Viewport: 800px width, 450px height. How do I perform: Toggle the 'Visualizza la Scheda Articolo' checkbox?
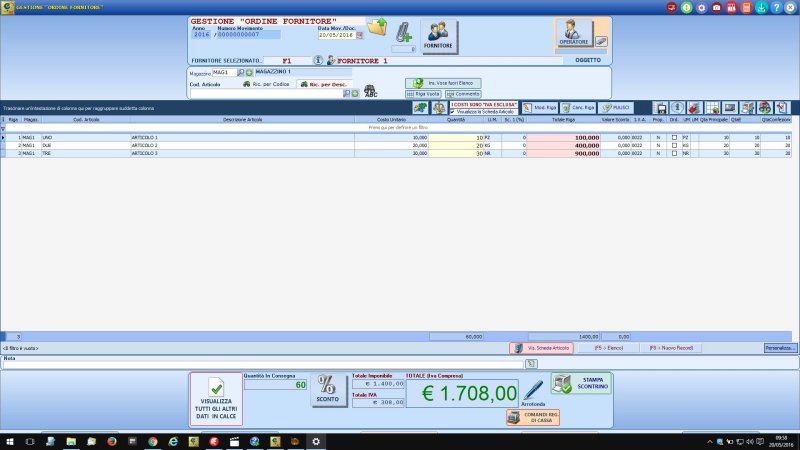click(452, 111)
